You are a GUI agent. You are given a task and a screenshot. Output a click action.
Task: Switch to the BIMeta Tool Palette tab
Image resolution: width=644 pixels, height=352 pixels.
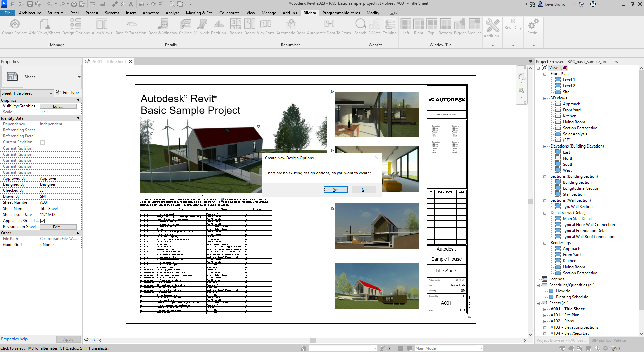coord(608,340)
